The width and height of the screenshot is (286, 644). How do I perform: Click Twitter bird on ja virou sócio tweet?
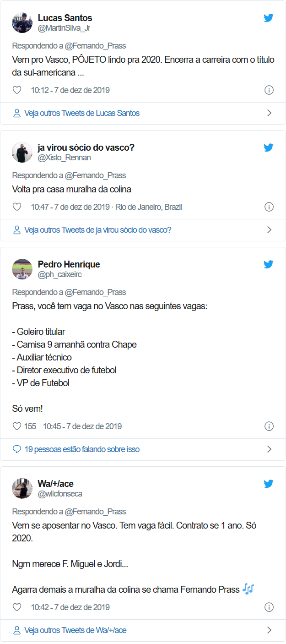tap(268, 147)
